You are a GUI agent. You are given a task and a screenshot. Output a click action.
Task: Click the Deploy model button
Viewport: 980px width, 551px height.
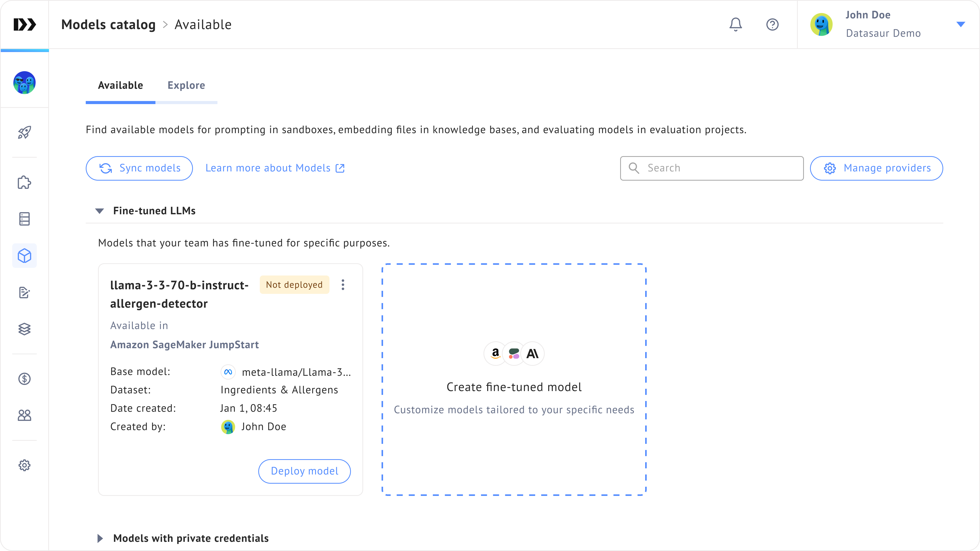(304, 471)
